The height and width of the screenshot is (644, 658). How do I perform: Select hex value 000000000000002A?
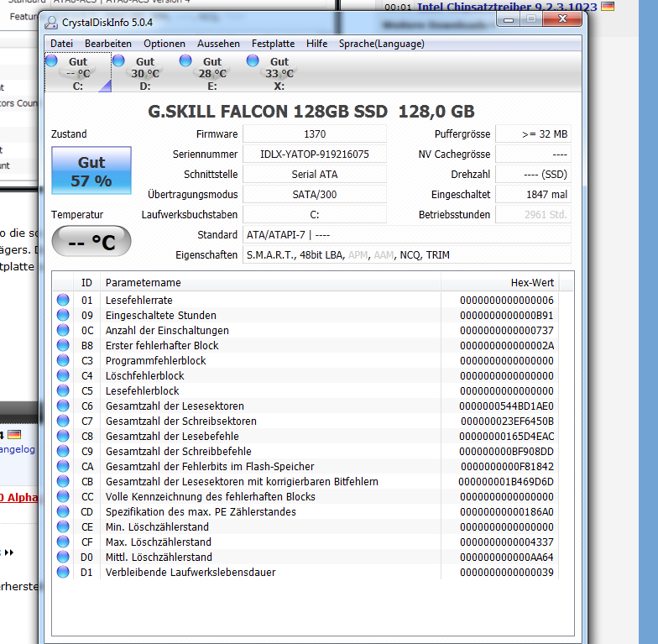[507, 346]
